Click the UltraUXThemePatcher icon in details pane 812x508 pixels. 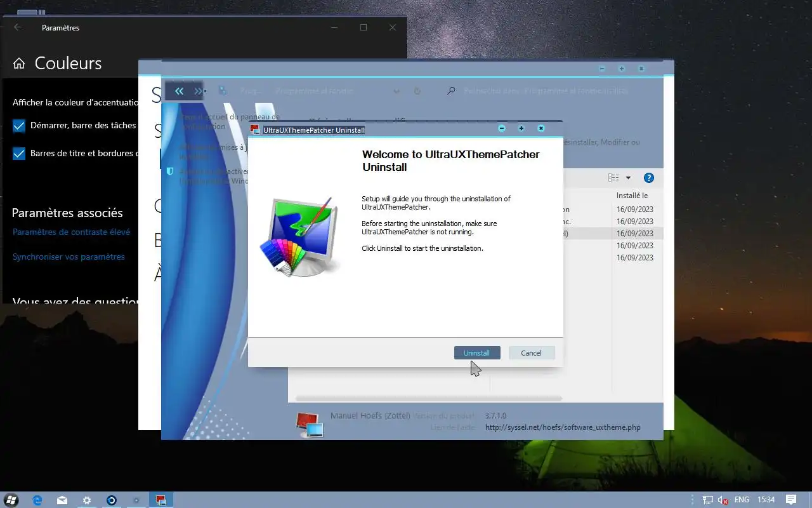310,424
